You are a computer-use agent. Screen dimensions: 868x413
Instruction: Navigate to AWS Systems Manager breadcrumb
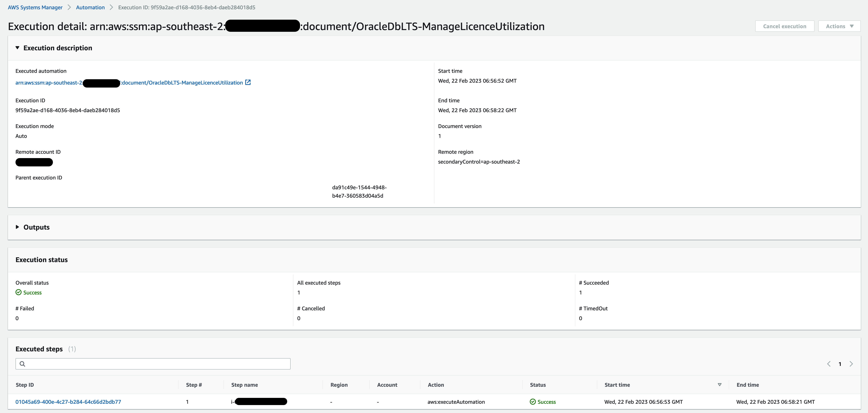point(35,7)
